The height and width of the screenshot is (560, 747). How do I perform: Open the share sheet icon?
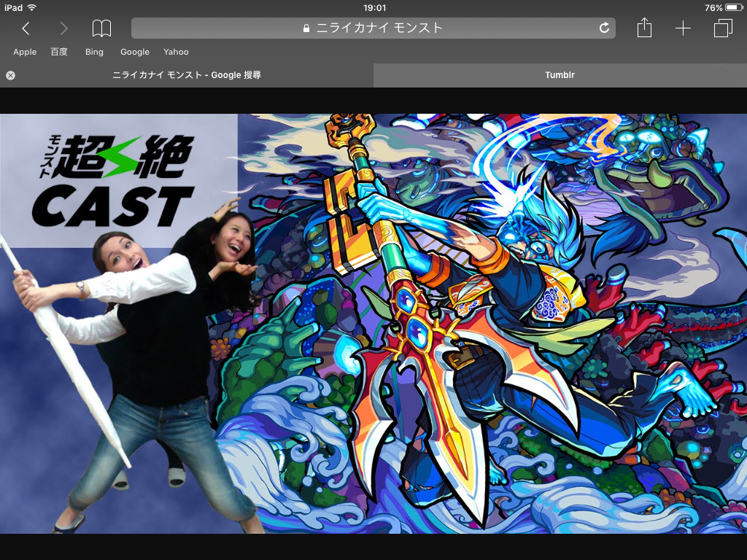click(x=643, y=28)
